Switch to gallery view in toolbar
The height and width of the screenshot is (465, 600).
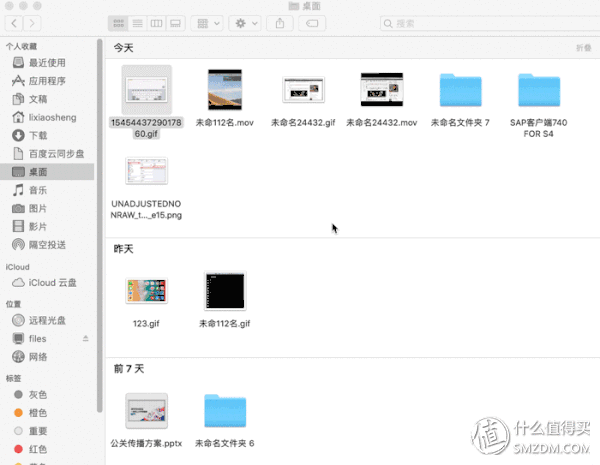click(x=175, y=23)
